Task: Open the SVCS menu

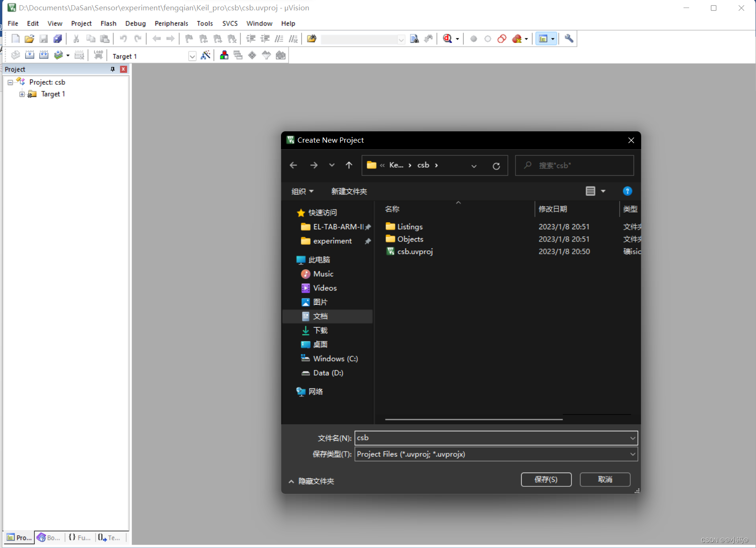Action: click(230, 24)
